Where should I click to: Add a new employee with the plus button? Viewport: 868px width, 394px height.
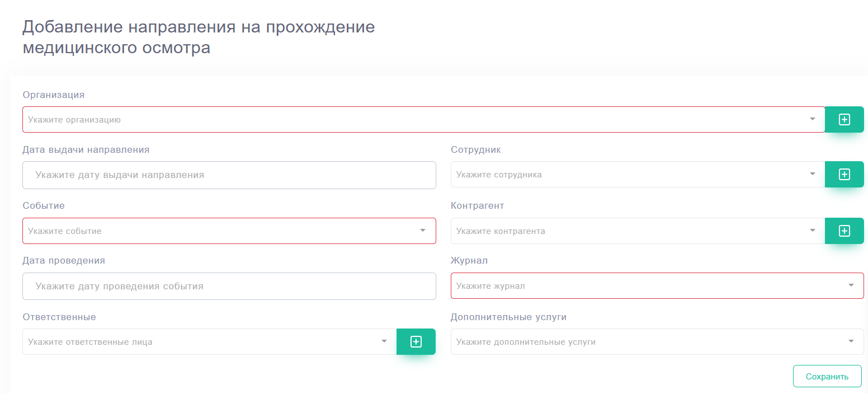click(x=844, y=175)
